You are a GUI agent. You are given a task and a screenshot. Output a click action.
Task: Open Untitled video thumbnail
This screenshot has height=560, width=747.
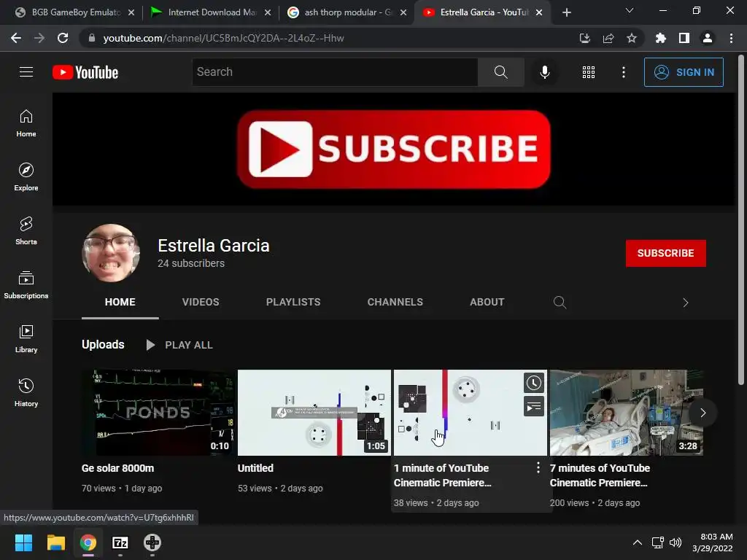tap(314, 413)
